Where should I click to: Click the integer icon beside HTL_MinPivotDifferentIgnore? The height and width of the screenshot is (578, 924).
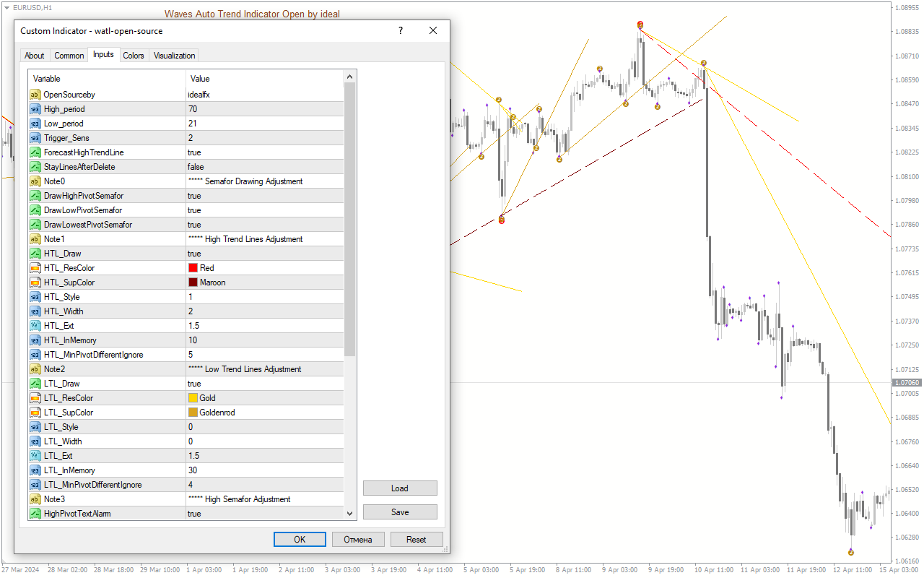35,355
